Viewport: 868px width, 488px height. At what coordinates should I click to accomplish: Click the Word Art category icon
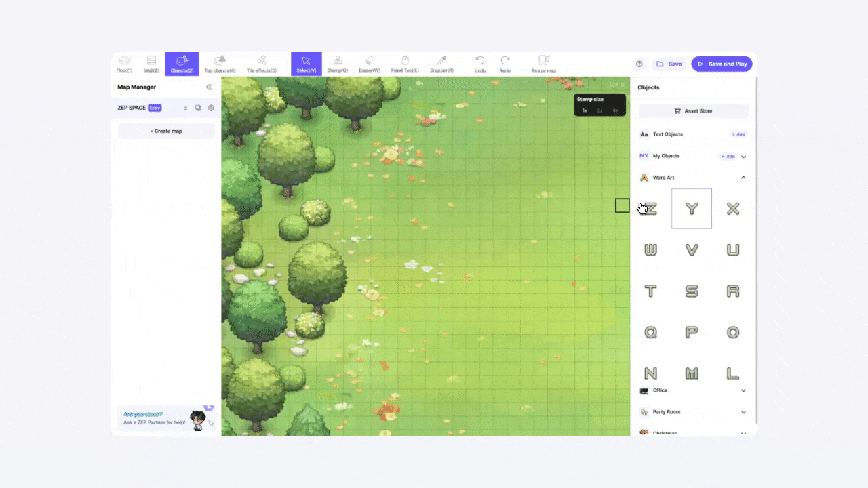coord(644,178)
